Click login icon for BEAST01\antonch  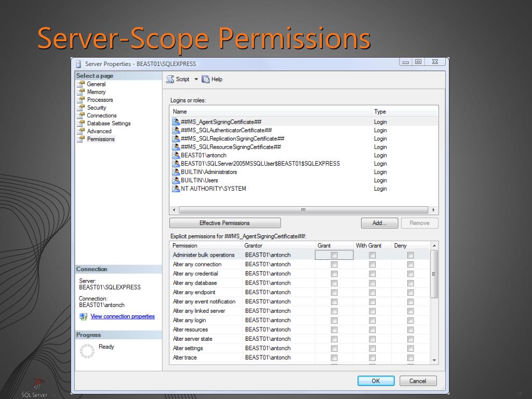pyautogui.click(x=176, y=155)
